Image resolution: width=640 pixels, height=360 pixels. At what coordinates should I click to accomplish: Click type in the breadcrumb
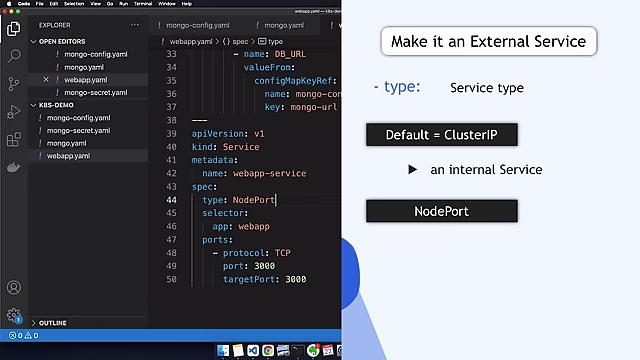tap(275, 42)
